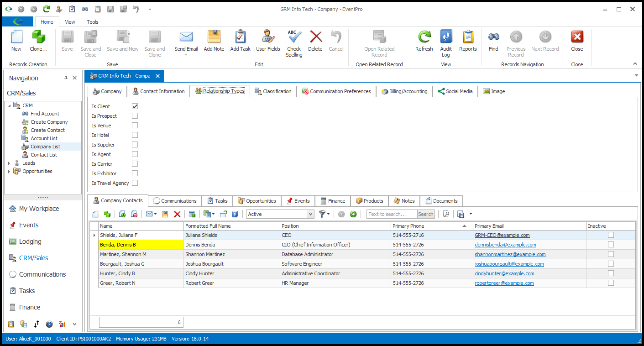Open Company List in the tree
Image resolution: width=644 pixels, height=346 pixels.
tap(45, 147)
